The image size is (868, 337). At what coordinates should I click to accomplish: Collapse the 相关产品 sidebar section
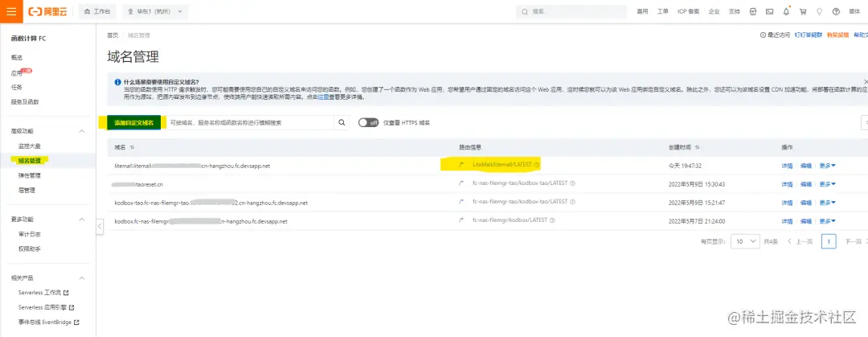tap(81, 278)
